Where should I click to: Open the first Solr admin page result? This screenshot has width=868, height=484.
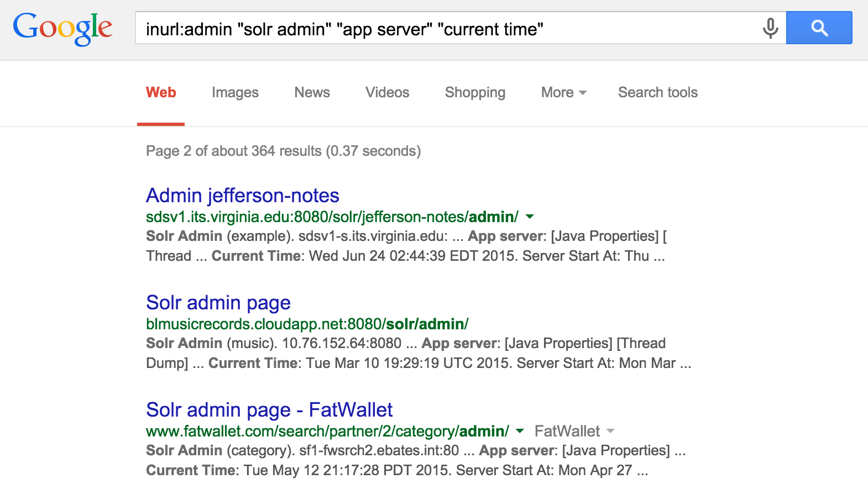[218, 303]
